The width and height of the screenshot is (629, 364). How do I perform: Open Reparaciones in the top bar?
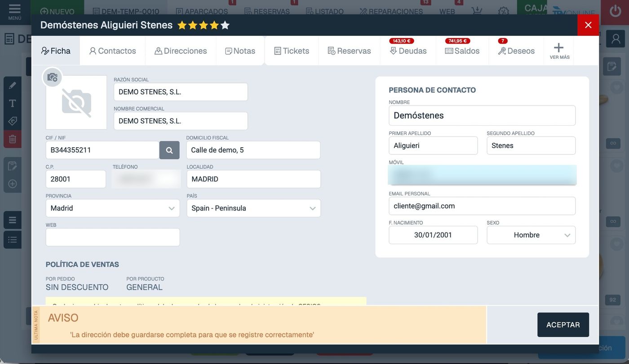[391, 12]
